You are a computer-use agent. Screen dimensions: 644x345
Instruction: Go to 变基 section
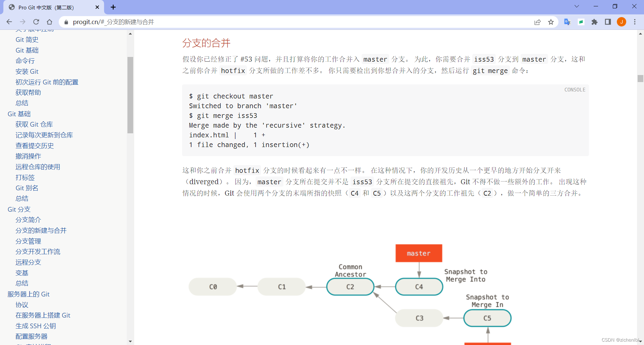click(x=22, y=273)
